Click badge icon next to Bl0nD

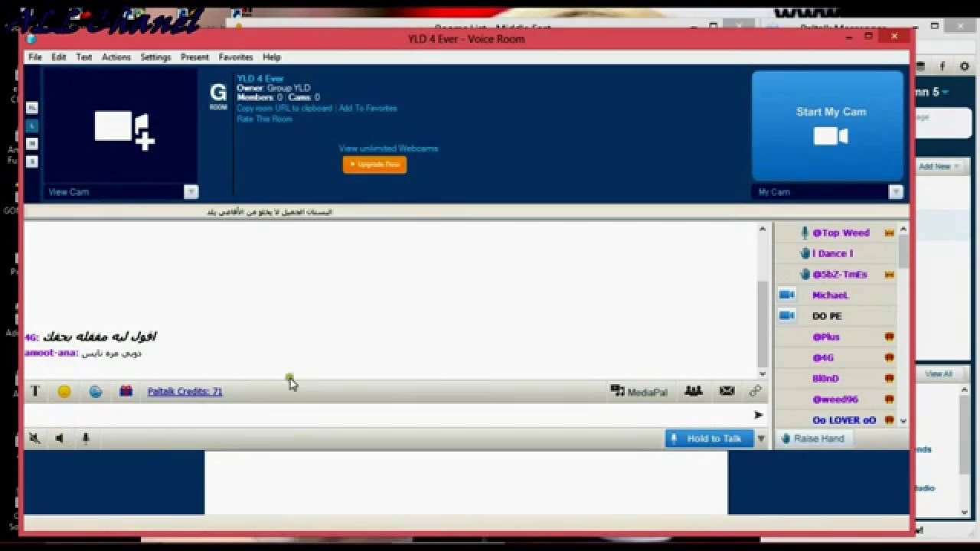pos(890,378)
